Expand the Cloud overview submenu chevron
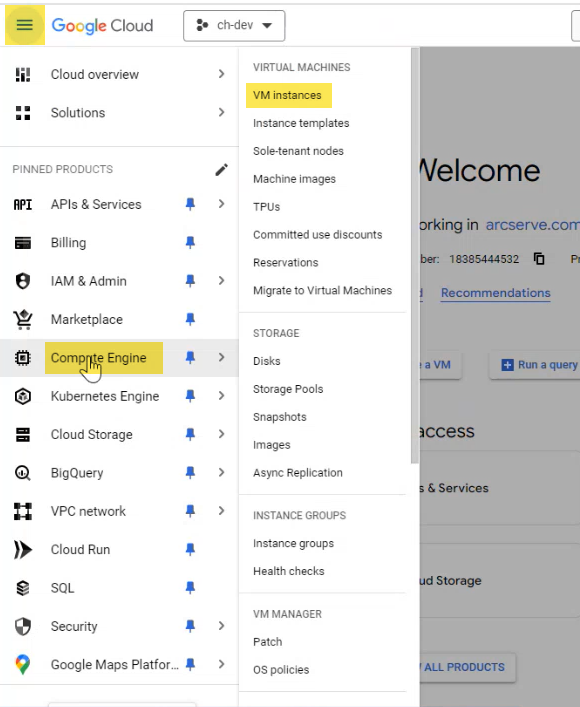The image size is (580, 707). click(x=221, y=74)
